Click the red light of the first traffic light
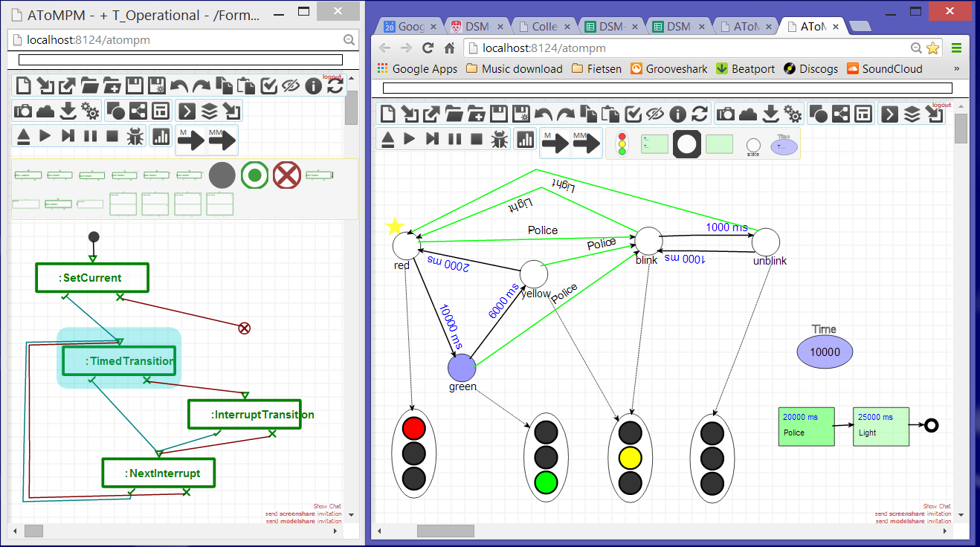 (413, 428)
